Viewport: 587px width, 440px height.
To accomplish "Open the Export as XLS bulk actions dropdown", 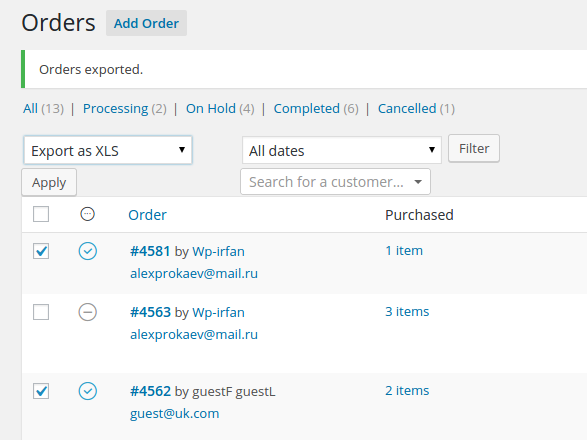I will click(x=108, y=150).
